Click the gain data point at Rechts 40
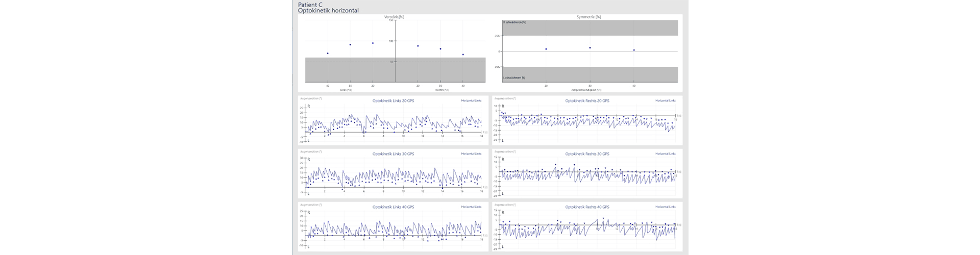The height and width of the screenshot is (255, 980). click(463, 55)
